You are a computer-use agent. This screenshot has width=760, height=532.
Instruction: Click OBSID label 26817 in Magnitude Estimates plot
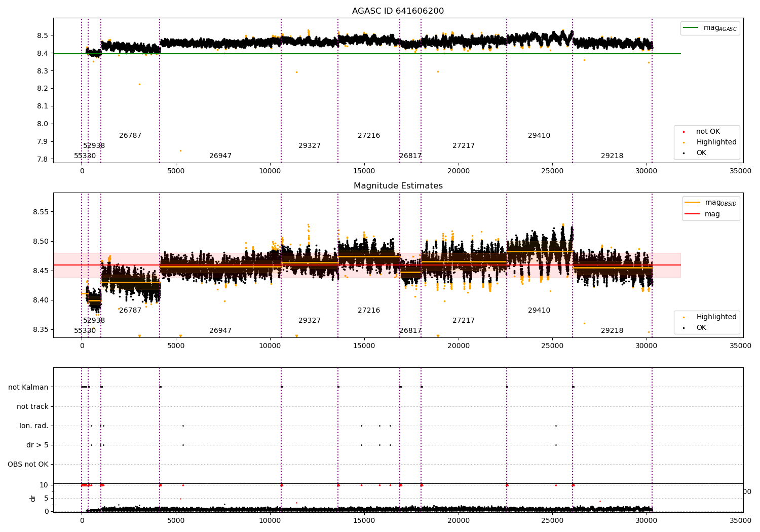point(410,331)
